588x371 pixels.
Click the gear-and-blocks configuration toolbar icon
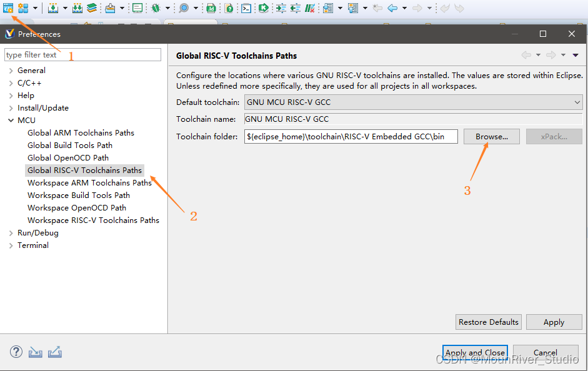23,8
